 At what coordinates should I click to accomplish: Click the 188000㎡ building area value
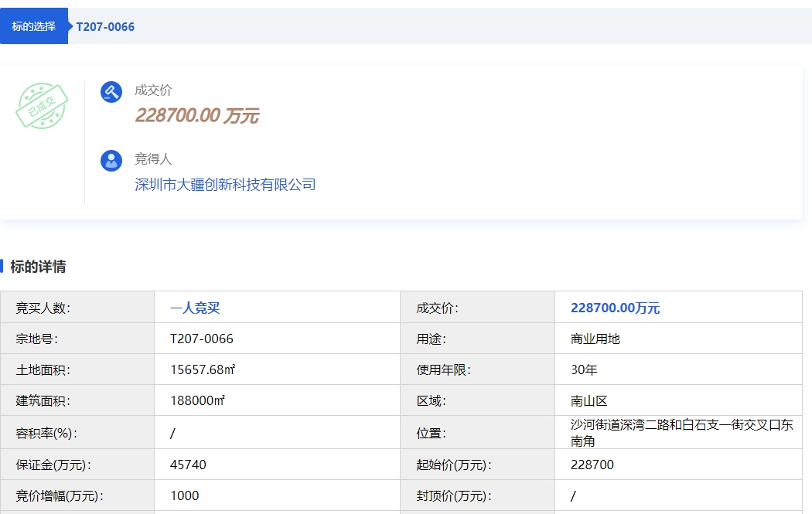point(197,400)
